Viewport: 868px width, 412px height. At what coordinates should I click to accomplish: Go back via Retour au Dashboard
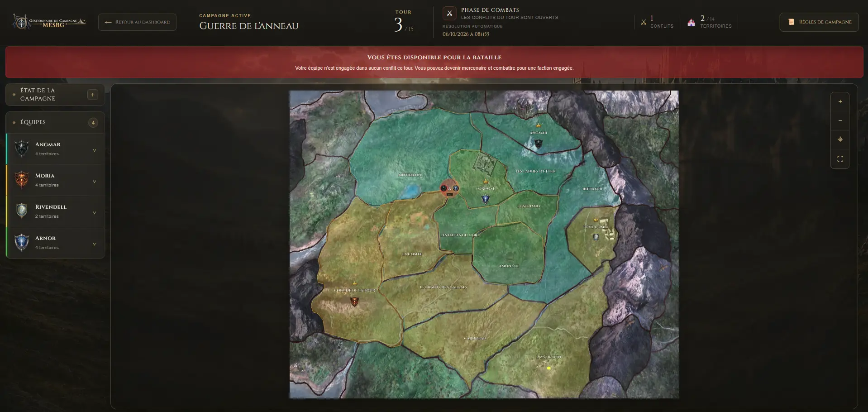point(137,22)
